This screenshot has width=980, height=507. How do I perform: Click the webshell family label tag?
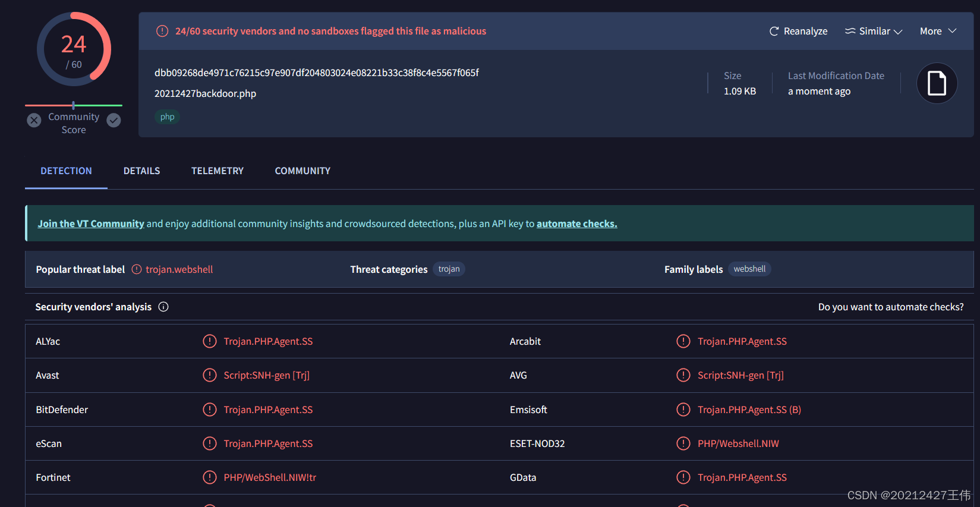749,269
